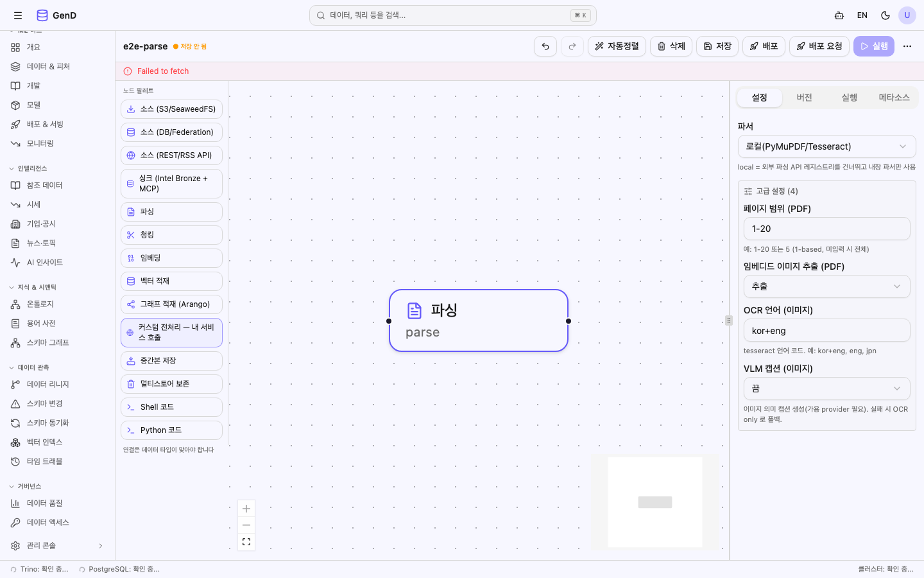The width and height of the screenshot is (924, 578).
Task: Open 뉴스·토픽 page
Action: pos(58,243)
